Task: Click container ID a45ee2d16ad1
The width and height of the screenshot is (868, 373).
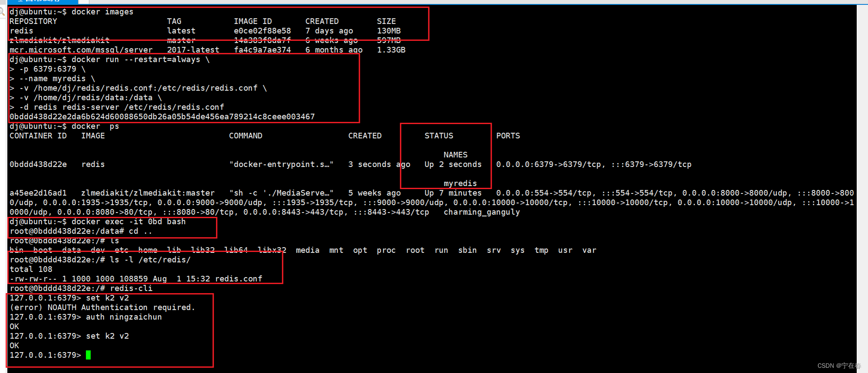Action: tap(38, 193)
